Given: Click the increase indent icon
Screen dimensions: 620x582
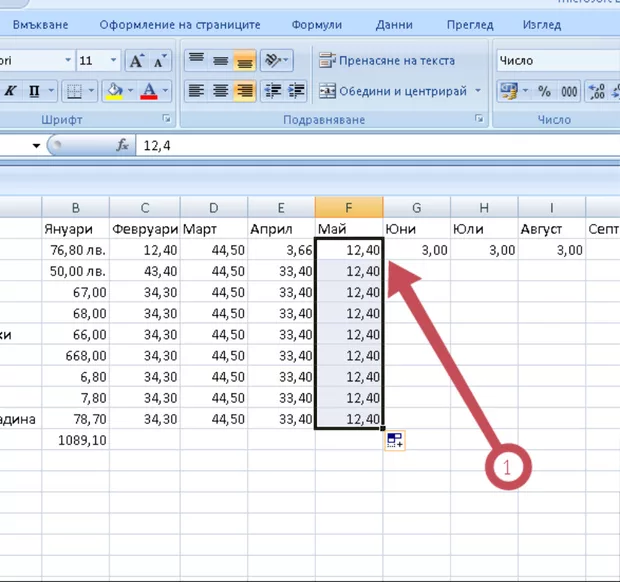Looking at the screenshot, I should (296, 91).
